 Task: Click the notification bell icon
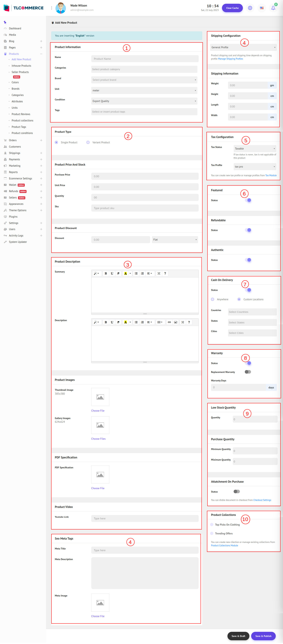[273, 8]
